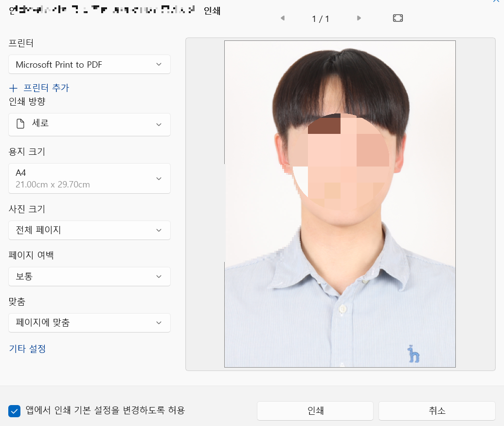Click the 인쇄 button to print
Viewport: 504px width, 426px height.
(x=315, y=410)
